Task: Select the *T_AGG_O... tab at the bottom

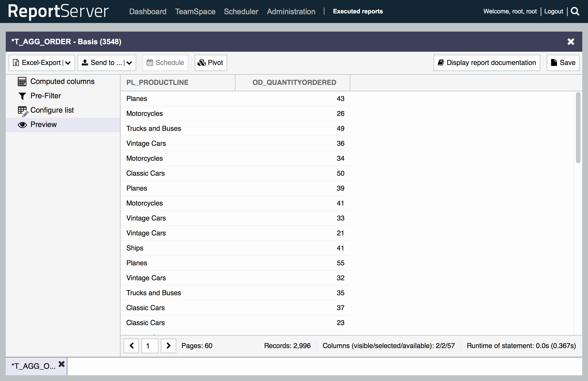Action: tap(33, 366)
